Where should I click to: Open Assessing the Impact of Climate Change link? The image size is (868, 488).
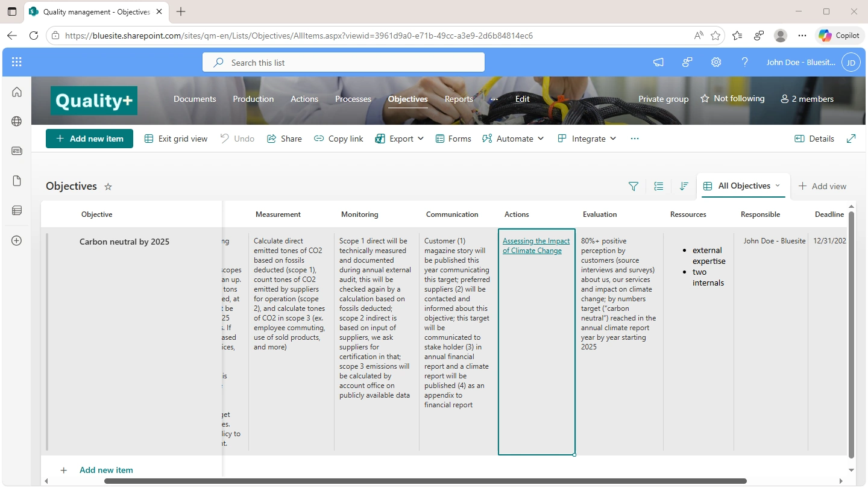(536, 246)
